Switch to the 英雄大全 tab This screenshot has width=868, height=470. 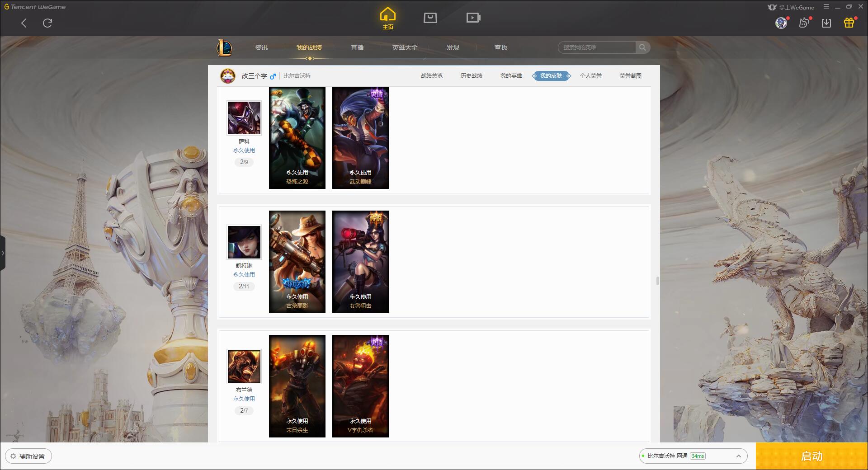tap(405, 47)
